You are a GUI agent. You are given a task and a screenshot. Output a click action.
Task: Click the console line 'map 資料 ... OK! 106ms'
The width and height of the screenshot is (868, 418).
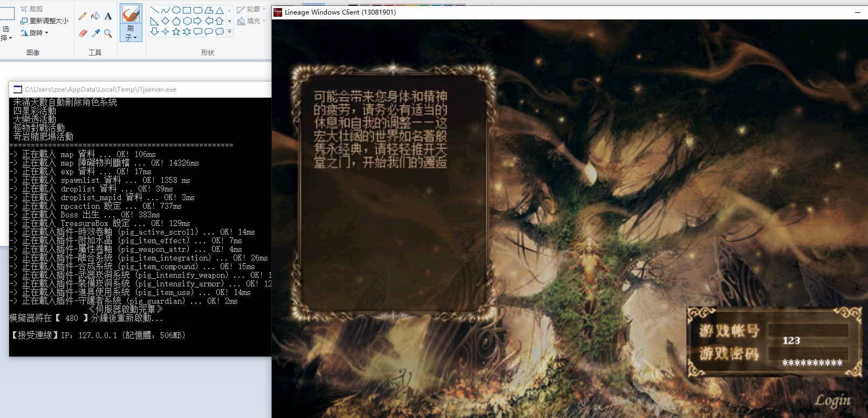coord(83,154)
